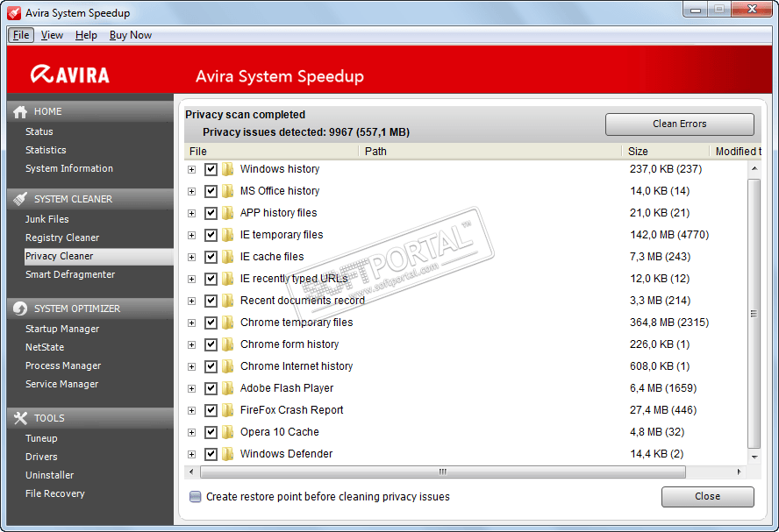The image size is (779, 532).
Task: Expand the MS Office history tree node
Action: point(192,192)
